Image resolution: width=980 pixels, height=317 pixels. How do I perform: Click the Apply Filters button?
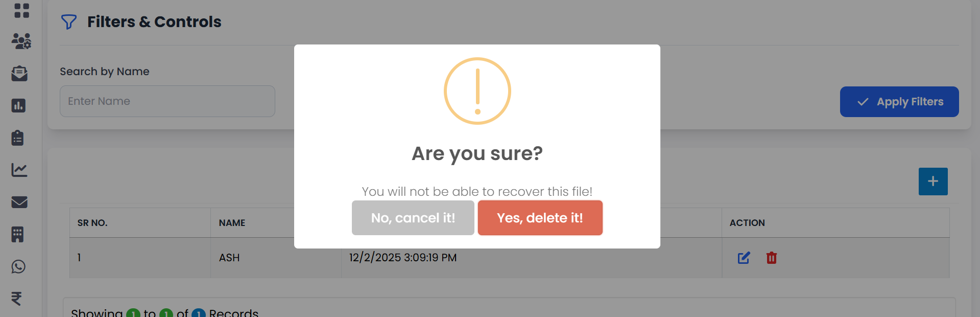(x=899, y=102)
